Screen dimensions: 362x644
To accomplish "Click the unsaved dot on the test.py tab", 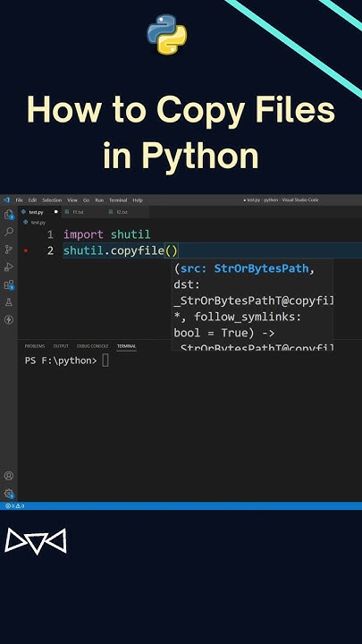I will (x=55, y=212).
